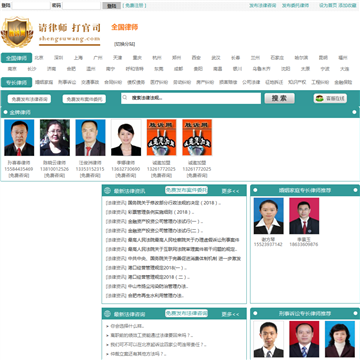The image size is (360, 360).
Task: Choose the 北京 city link
Action: (39, 58)
